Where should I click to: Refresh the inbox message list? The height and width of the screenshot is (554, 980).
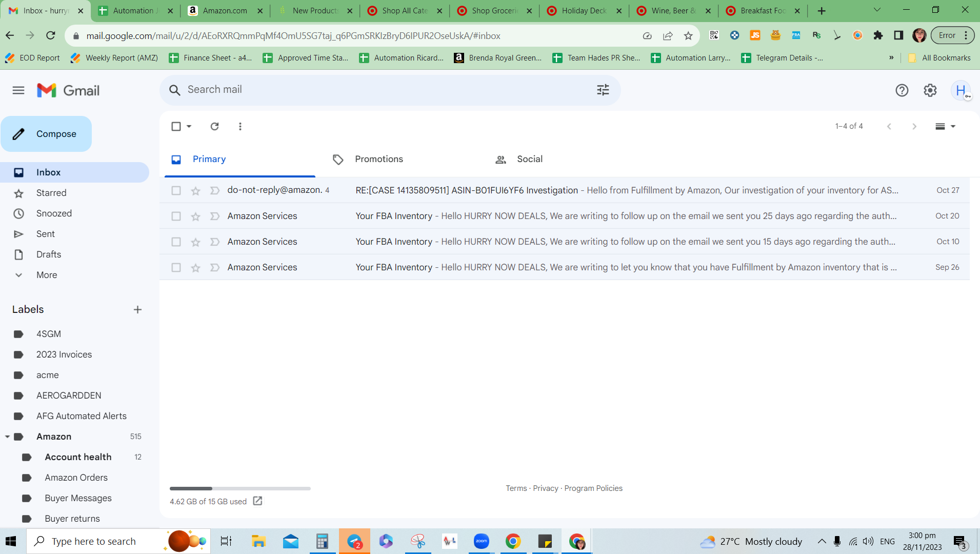tap(214, 126)
